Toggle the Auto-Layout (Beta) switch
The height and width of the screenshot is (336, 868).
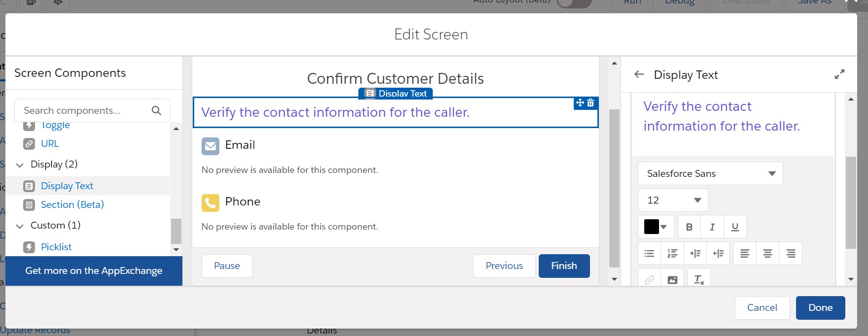[574, 3]
